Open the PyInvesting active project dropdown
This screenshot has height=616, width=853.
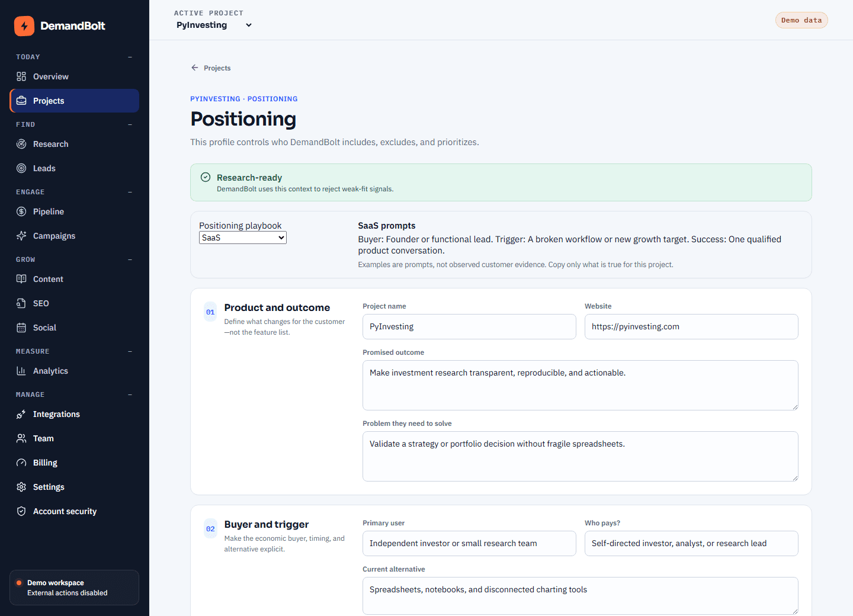pos(214,25)
